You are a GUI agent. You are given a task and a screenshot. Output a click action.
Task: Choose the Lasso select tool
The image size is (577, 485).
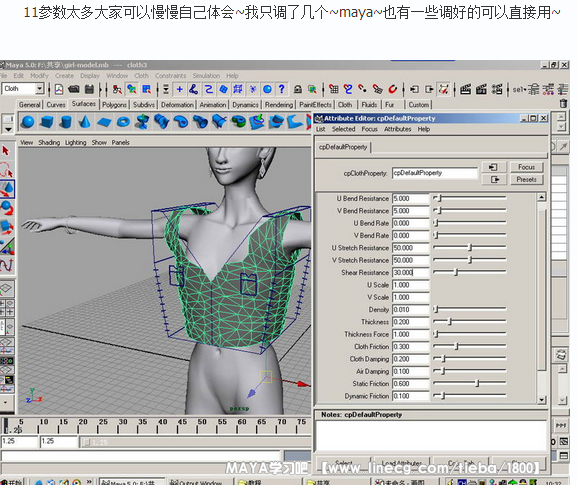coord(6,170)
